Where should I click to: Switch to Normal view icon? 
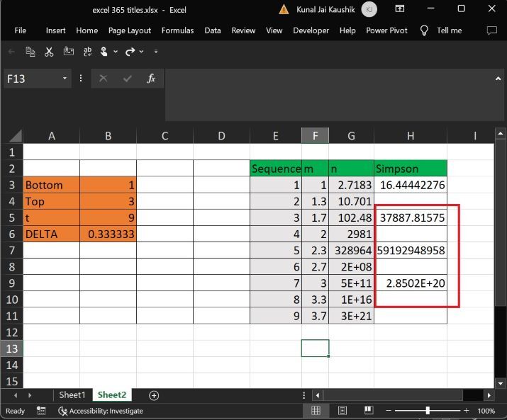pos(316,411)
